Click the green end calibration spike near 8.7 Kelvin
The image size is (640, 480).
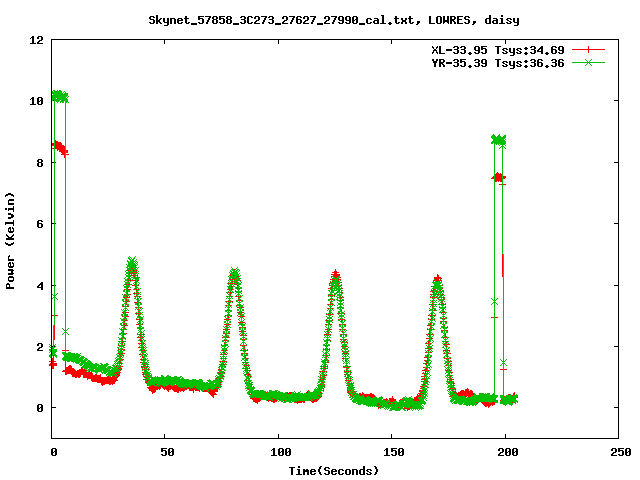498,140
